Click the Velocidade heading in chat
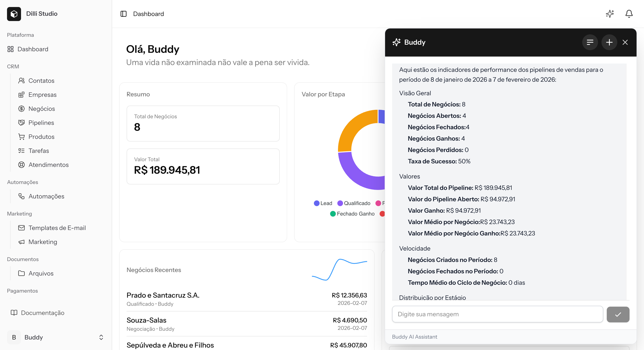The image size is (644, 350). click(415, 248)
